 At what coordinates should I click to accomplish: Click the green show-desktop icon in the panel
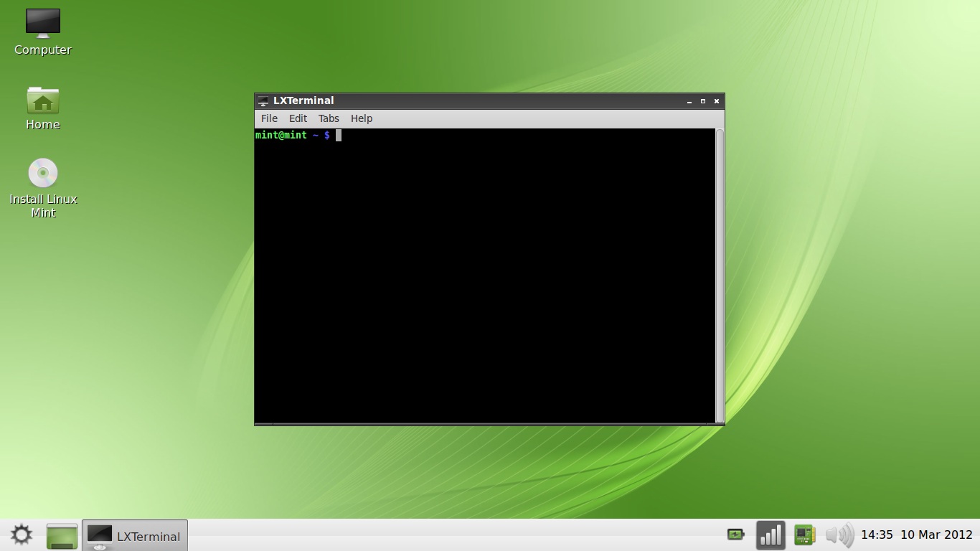(x=62, y=536)
